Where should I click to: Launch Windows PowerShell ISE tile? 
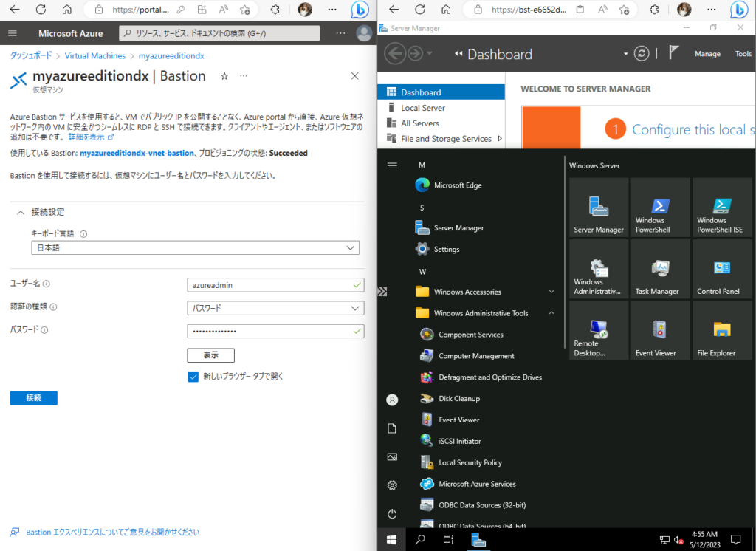tap(722, 207)
